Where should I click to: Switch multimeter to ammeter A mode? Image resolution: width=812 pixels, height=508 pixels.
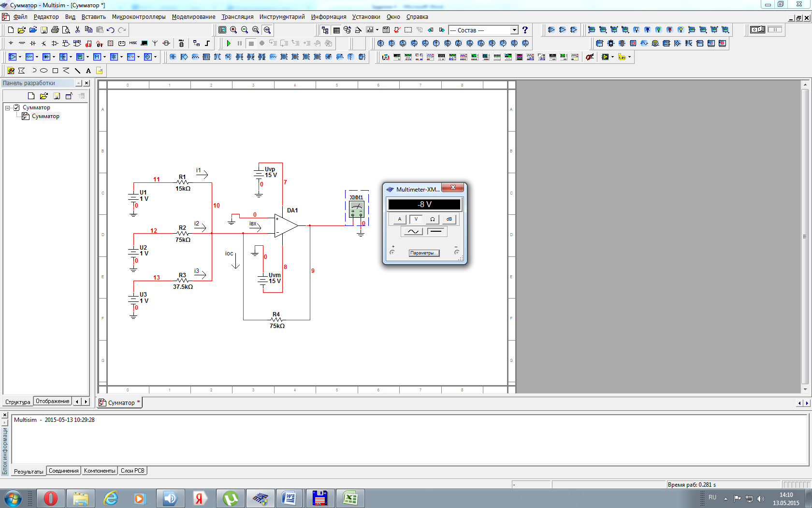399,219
